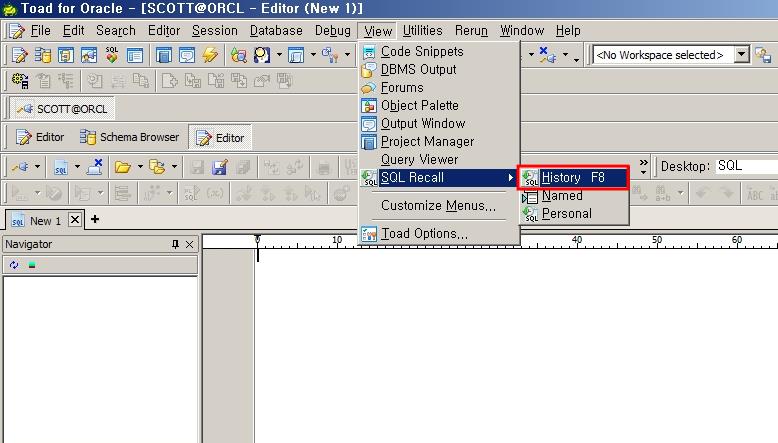
Task: Refresh the Navigator panel
Action: pyautogui.click(x=14, y=265)
